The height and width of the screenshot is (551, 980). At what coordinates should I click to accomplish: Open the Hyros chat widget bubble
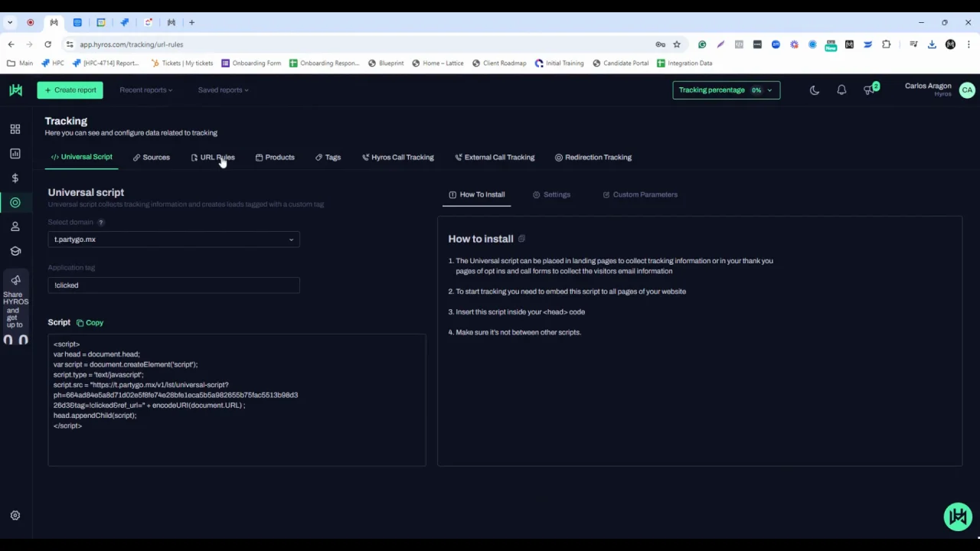958,517
